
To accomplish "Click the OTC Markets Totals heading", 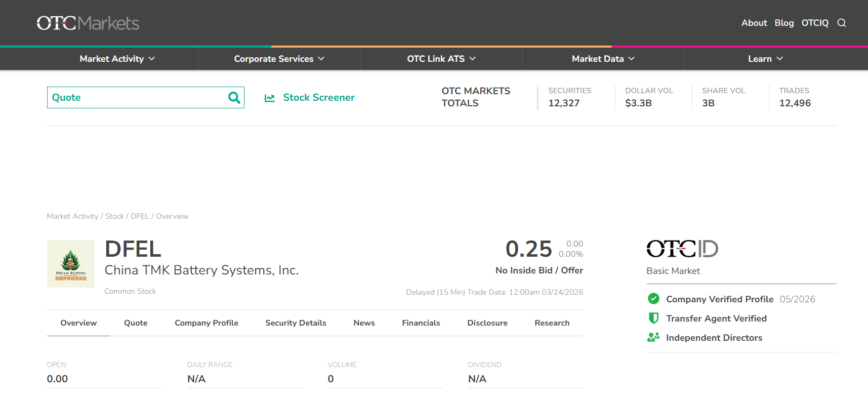I will (476, 97).
